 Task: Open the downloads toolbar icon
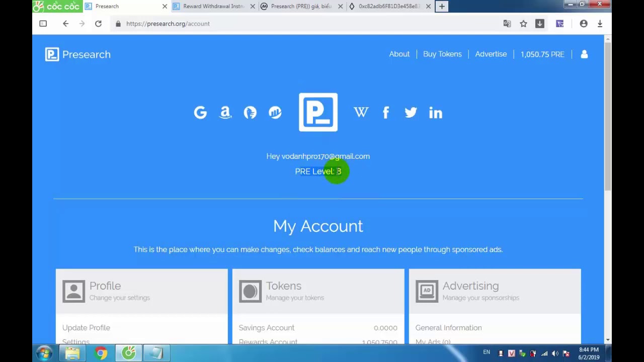(539, 24)
